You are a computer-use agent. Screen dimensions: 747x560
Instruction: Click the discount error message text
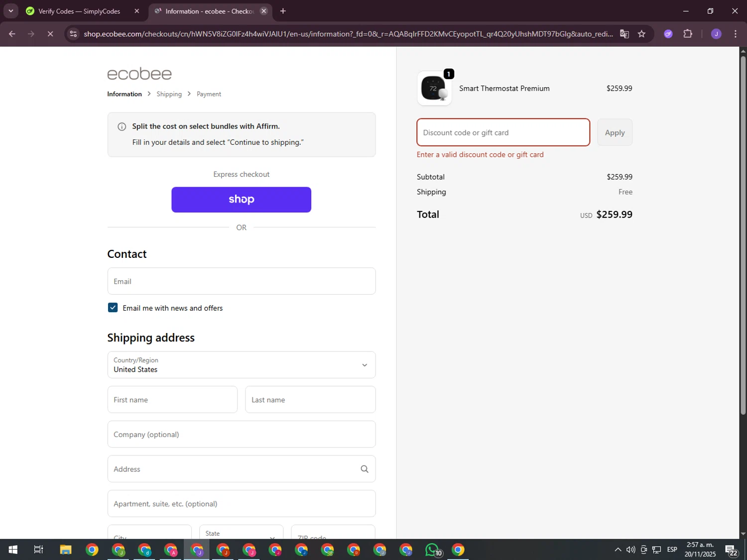coord(480,155)
